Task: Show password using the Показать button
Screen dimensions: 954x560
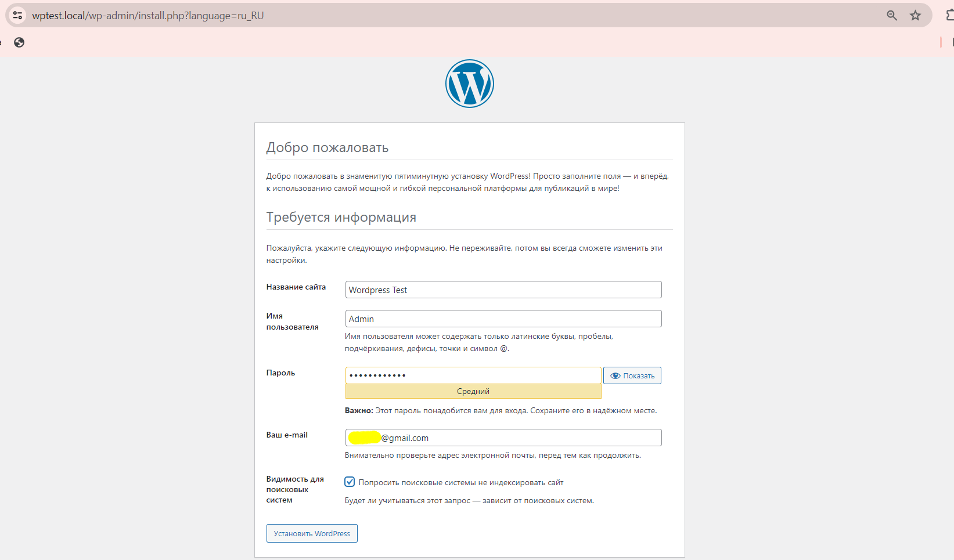Action: 632,375
